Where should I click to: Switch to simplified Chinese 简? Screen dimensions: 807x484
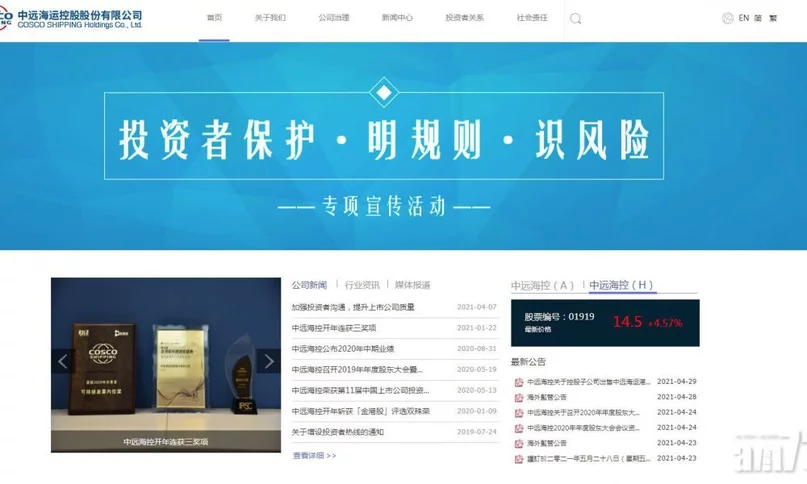coord(758,18)
